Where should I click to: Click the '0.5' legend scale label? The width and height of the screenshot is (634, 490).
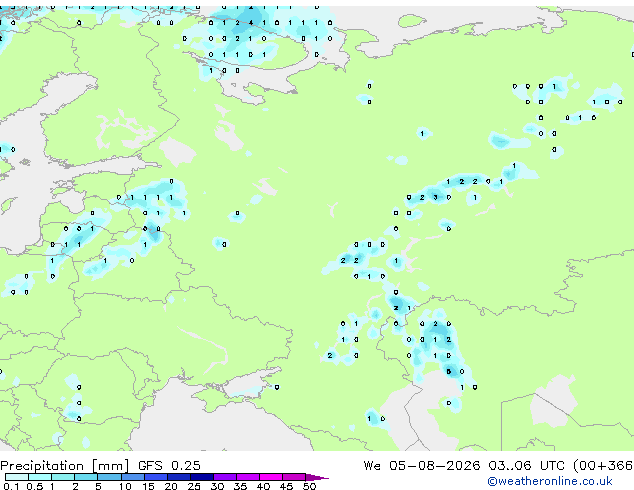35,486
